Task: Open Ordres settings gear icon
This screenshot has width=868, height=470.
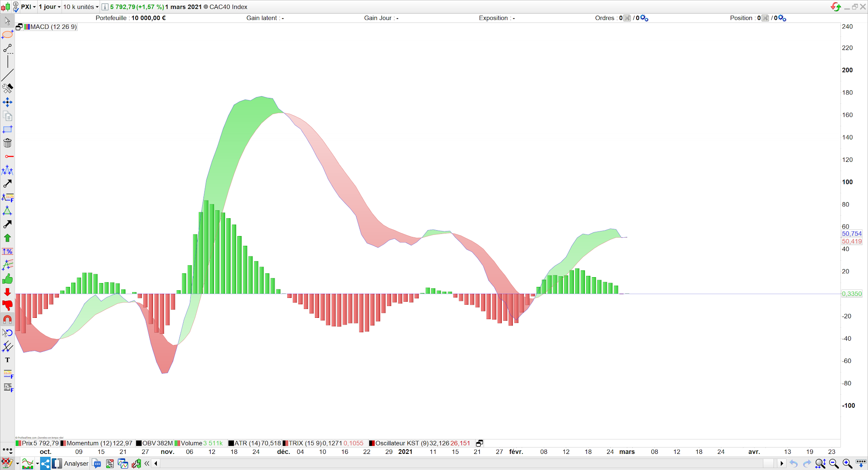Action: (644, 18)
